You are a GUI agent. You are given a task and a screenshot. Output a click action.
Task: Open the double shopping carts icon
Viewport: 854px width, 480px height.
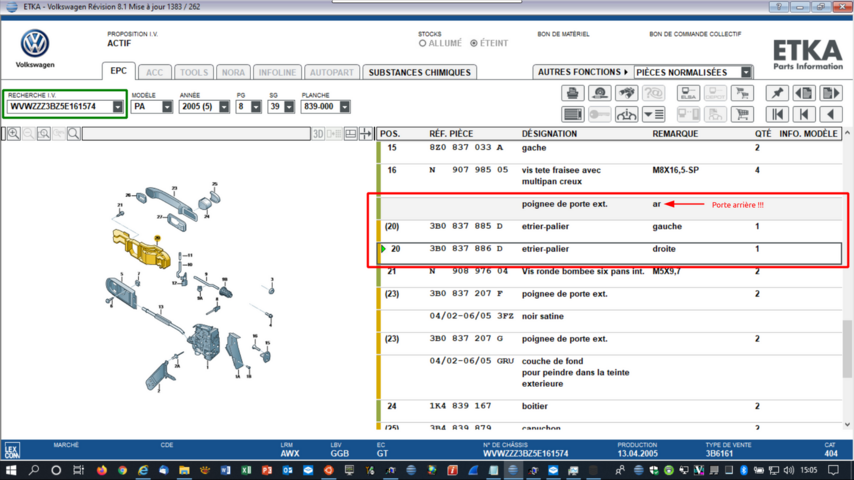742,93
